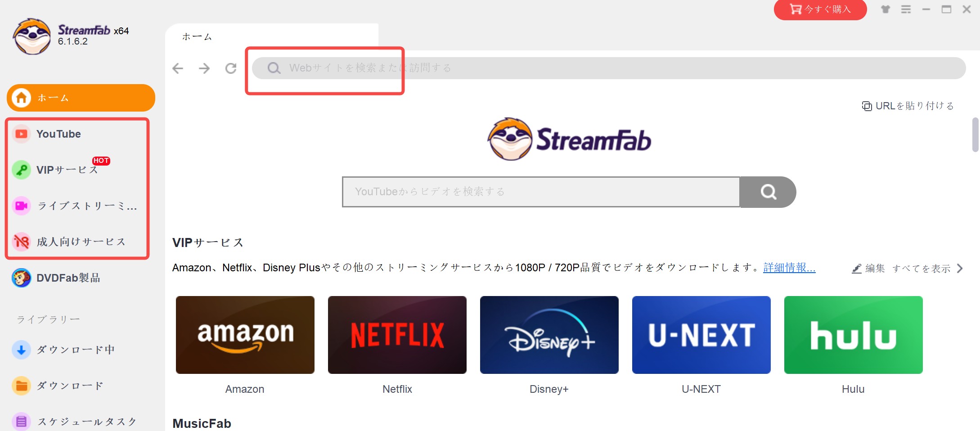The height and width of the screenshot is (431, 980).
Task: Minimize the StreamFab window
Action: click(926, 9)
